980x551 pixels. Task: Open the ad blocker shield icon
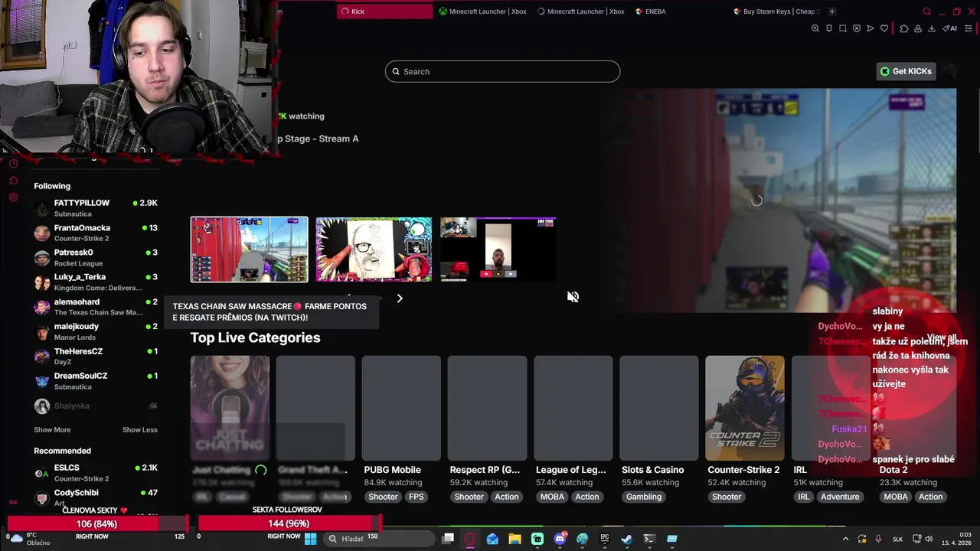click(x=856, y=28)
